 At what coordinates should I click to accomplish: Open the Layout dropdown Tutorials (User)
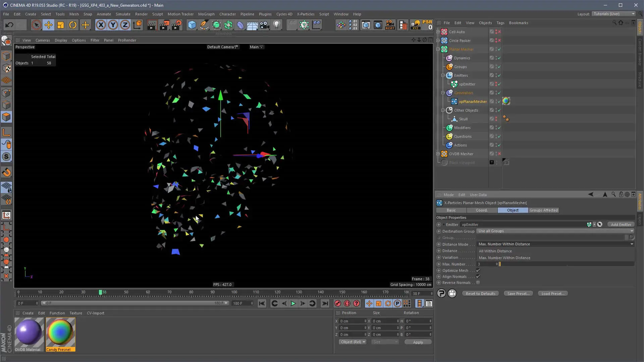click(x=613, y=14)
